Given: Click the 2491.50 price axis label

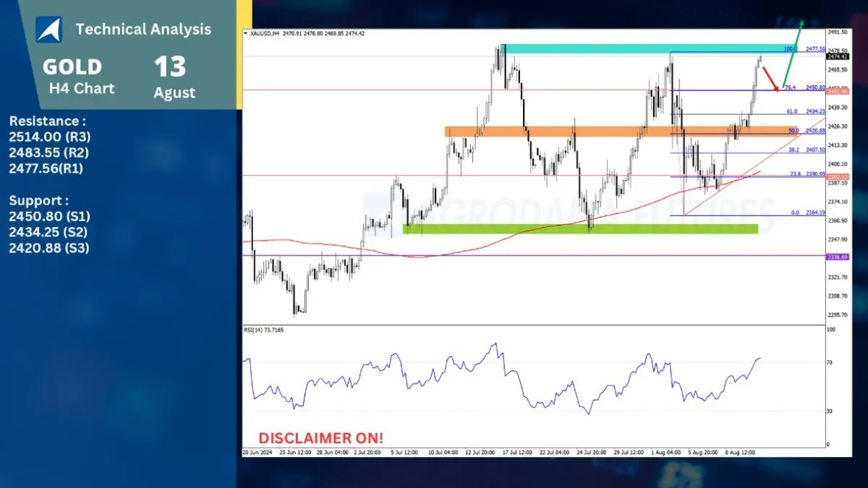Looking at the screenshot, I should [x=838, y=33].
